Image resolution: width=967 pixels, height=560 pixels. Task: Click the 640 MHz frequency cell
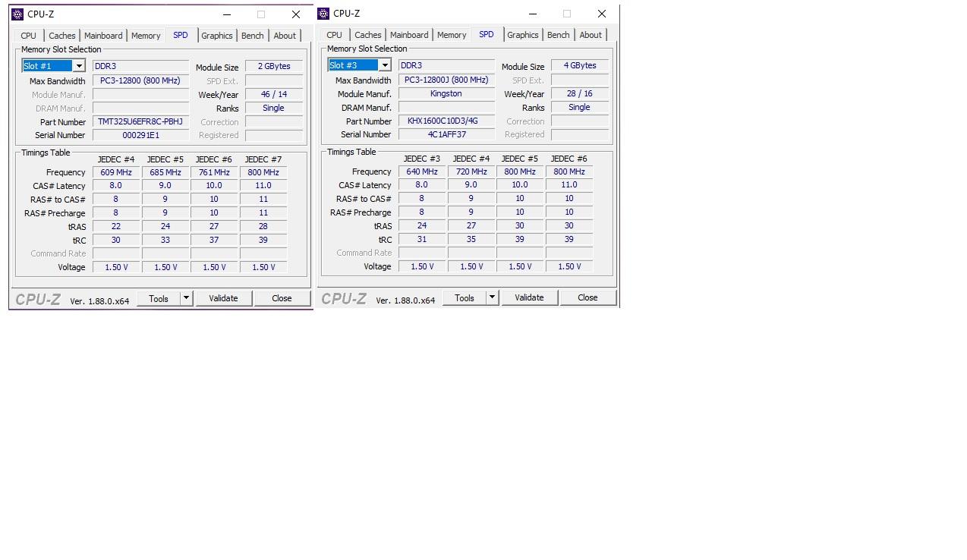click(422, 171)
